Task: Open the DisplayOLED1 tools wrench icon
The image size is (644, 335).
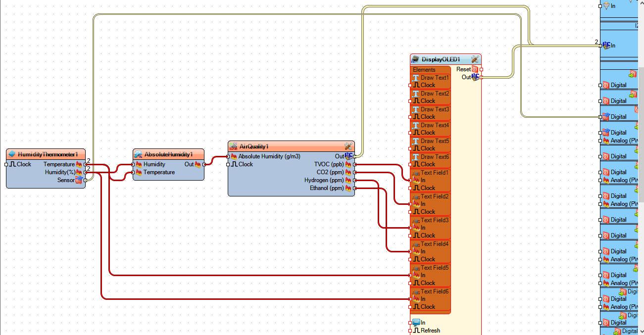Action: pyautogui.click(x=475, y=59)
